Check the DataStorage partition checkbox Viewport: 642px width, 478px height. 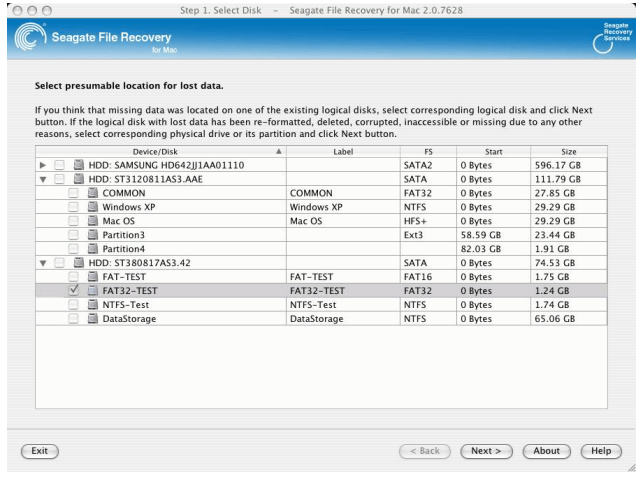pos(73,318)
